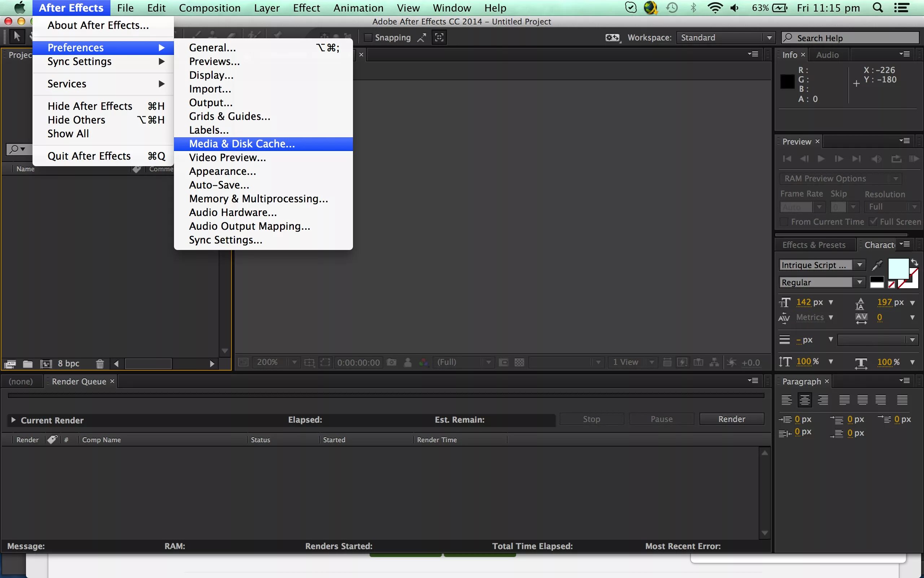
Task: Switch to Effects & Presets tab
Action: [x=814, y=245]
